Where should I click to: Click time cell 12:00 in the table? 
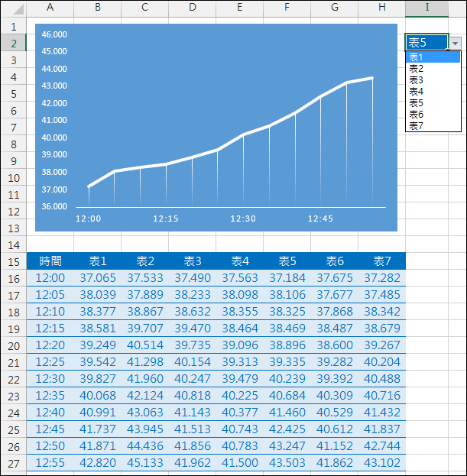[50, 278]
